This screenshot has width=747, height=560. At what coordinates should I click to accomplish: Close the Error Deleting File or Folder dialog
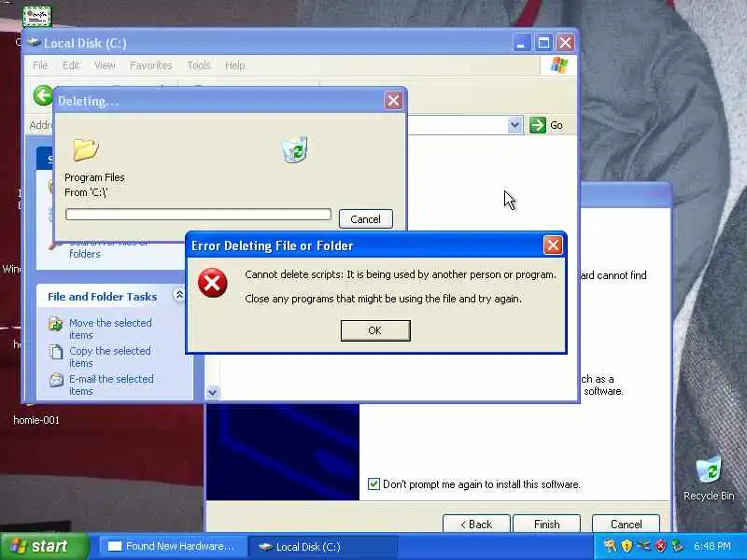[x=553, y=245]
